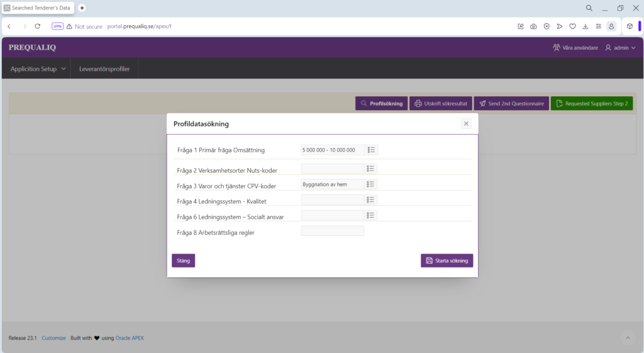644x353 pixels.
Task: Close the Profildatasökning dialog with X
Action: (466, 123)
